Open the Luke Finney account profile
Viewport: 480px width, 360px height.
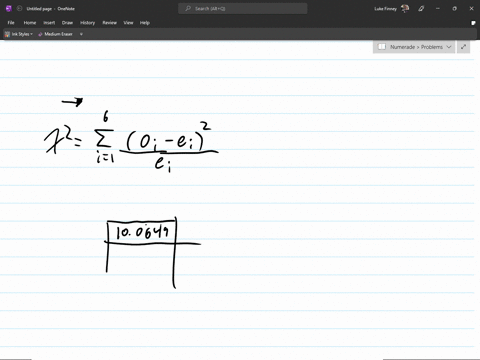392,9
